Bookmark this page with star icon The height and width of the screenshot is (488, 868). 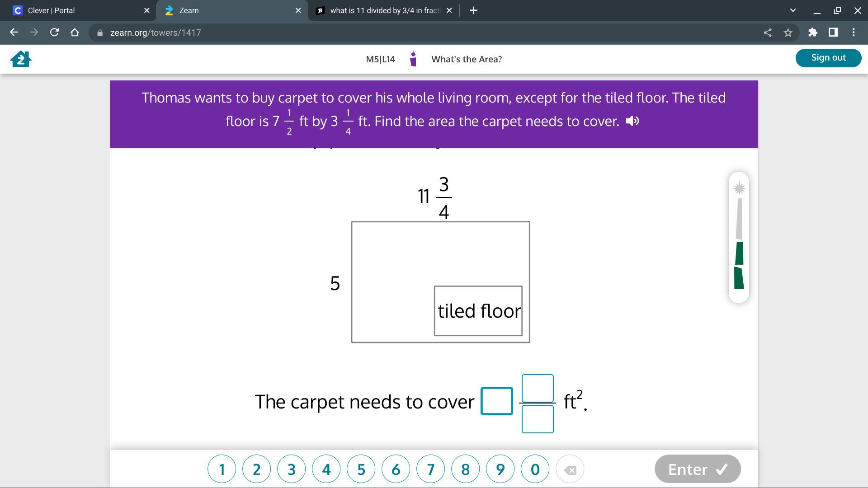click(788, 33)
